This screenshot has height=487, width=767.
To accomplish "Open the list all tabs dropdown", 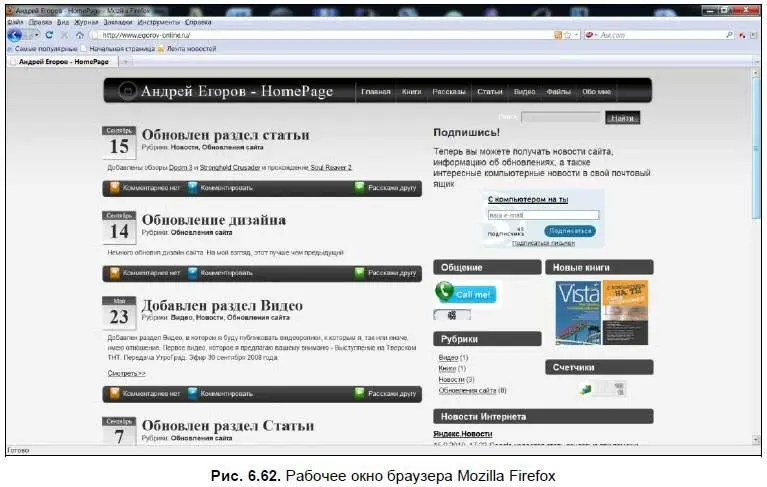I will (x=754, y=62).
